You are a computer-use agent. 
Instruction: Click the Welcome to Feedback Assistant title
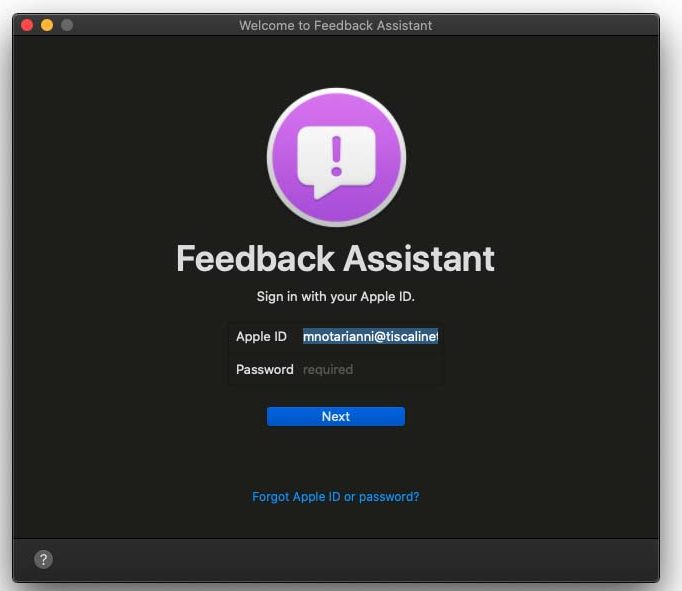[x=335, y=25]
